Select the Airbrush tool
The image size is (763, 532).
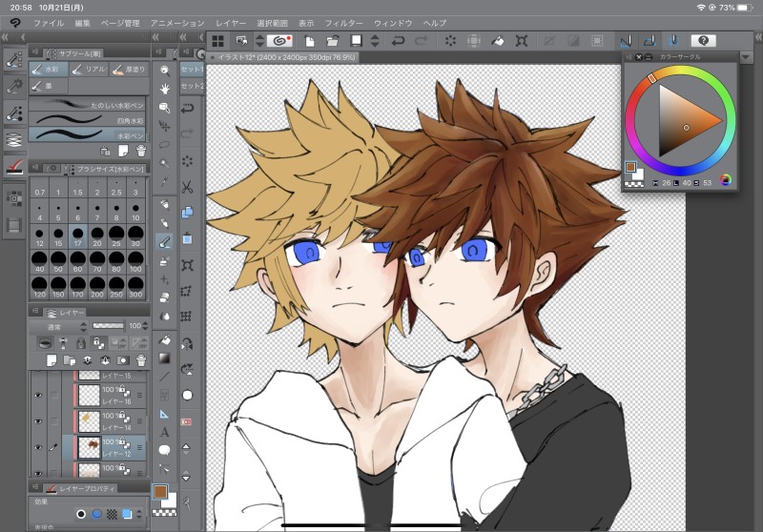pos(164,261)
